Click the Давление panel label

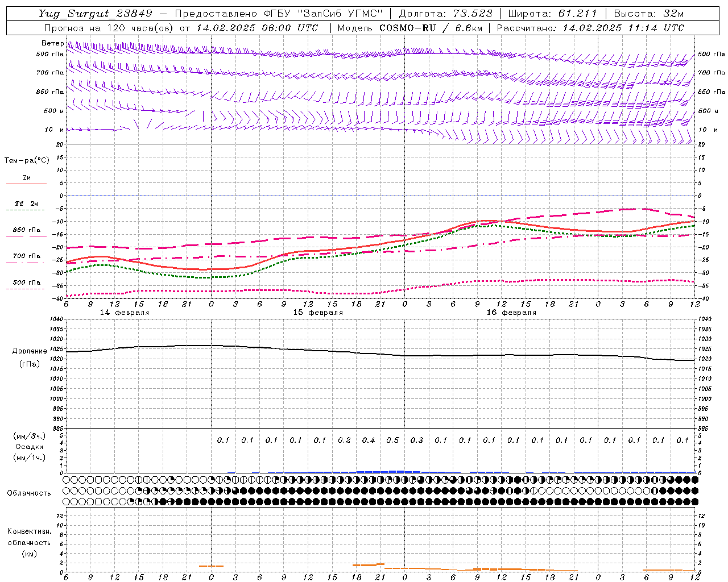point(30,351)
